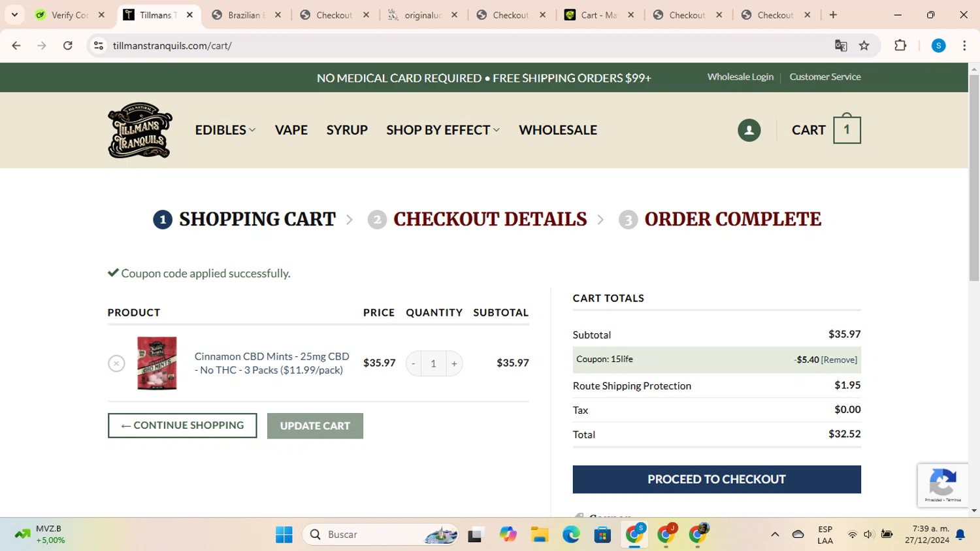Close the Tillmans tab
Screen dimensions: 980x551
point(189,15)
